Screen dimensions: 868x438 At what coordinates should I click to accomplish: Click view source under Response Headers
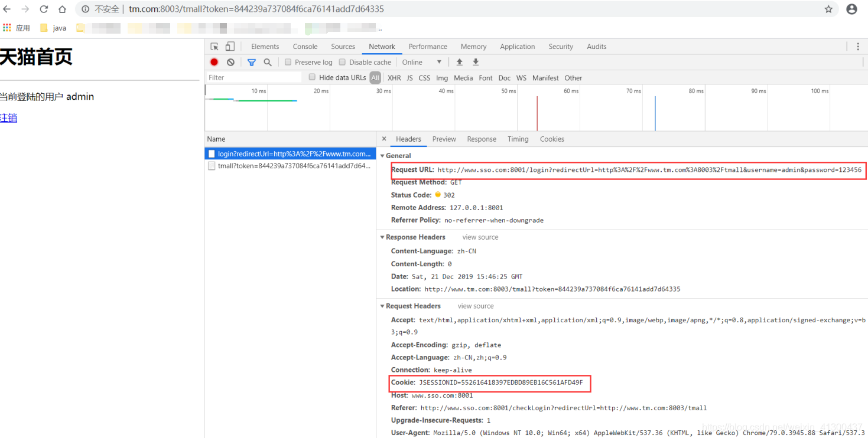point(480,237)
